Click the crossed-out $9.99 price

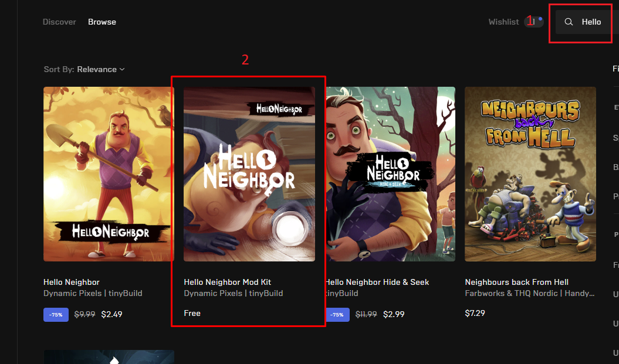point(85,314)
